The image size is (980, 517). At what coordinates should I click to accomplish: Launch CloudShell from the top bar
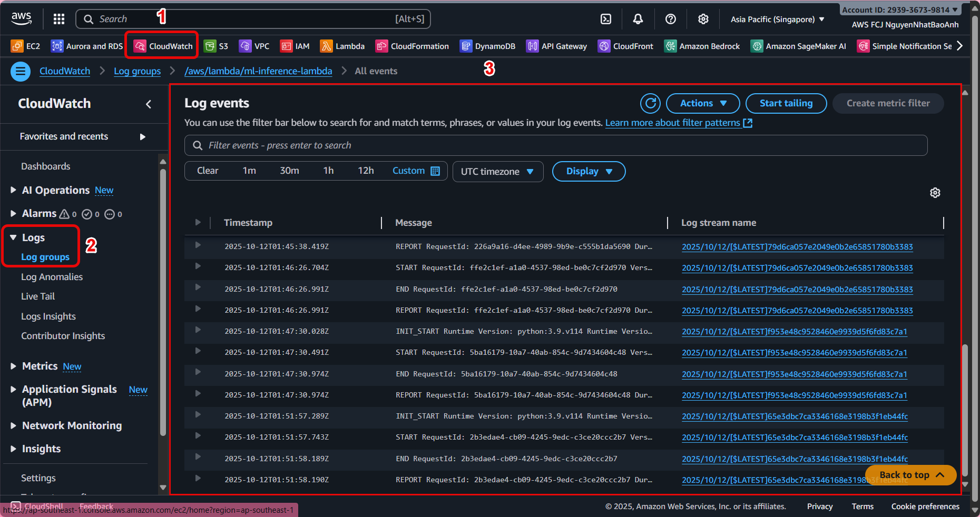[606, 19]
